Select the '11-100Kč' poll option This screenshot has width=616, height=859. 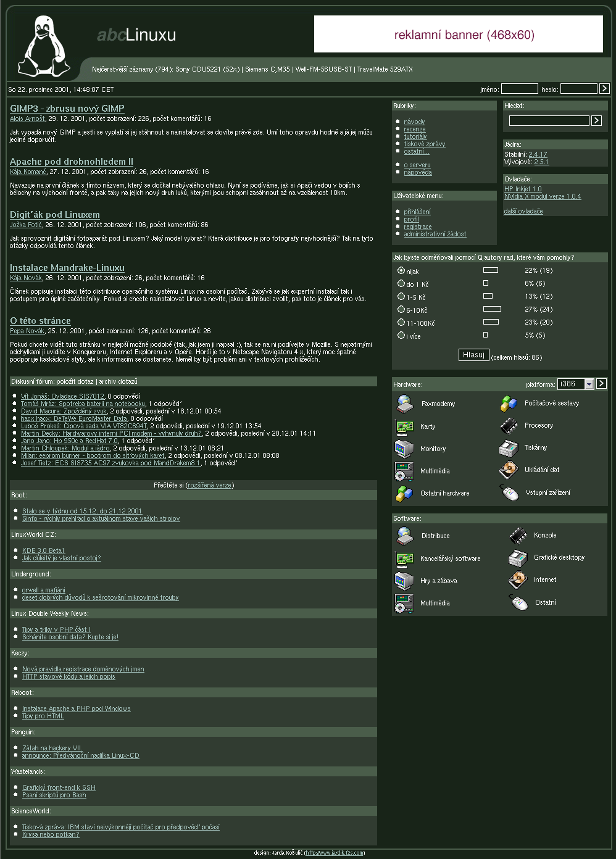[x=401, y=322]
